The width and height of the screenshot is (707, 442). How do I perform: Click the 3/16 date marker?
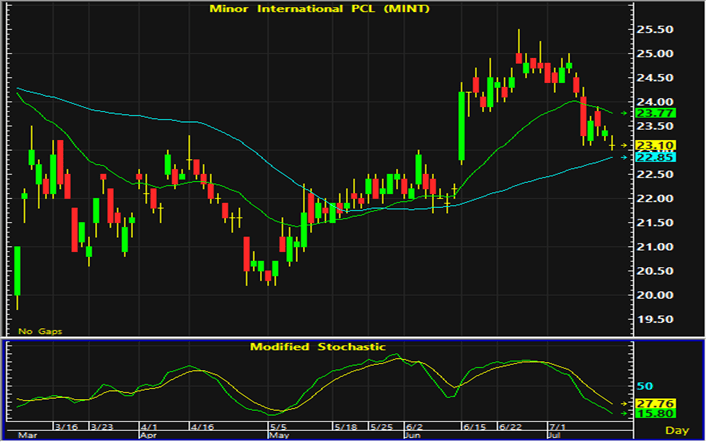click(x=66, y=427)
